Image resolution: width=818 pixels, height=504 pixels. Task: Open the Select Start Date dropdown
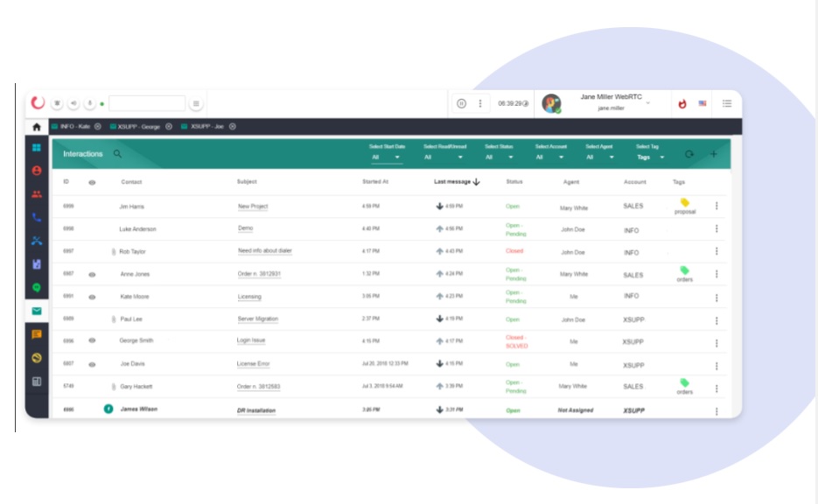click(386, 157)
